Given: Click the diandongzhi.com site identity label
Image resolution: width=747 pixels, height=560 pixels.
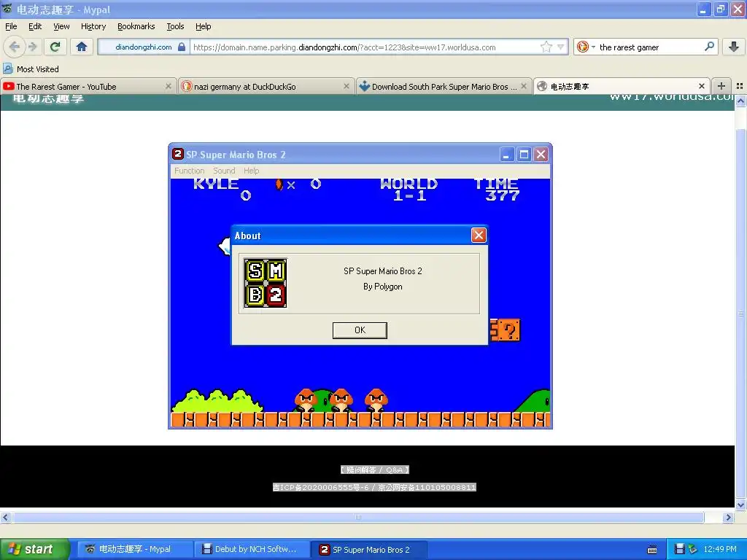Looking at the screenshot, I should [144, 47].
